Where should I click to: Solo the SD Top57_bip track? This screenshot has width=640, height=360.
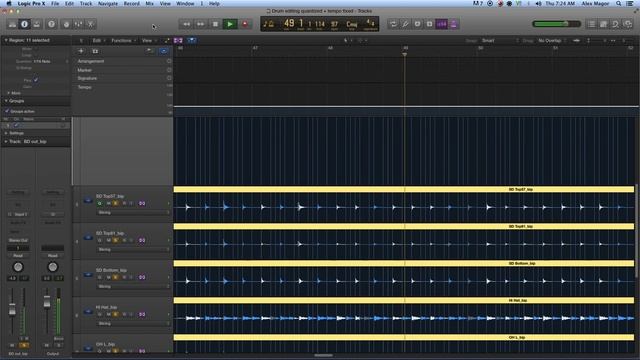pos(116,203)
